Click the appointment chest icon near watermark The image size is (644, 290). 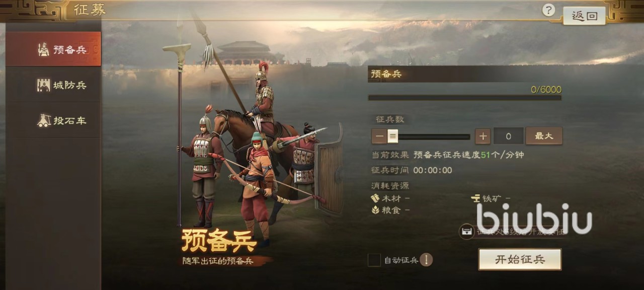click(467, 232)
